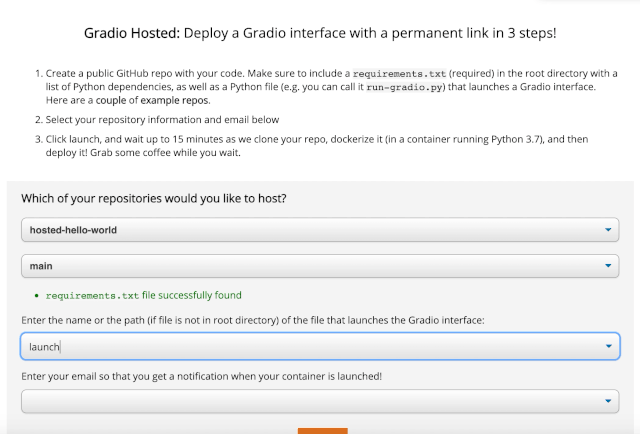Click the run-gradio.py code snippet
640x434 pixels.
[x=404, y=87]
